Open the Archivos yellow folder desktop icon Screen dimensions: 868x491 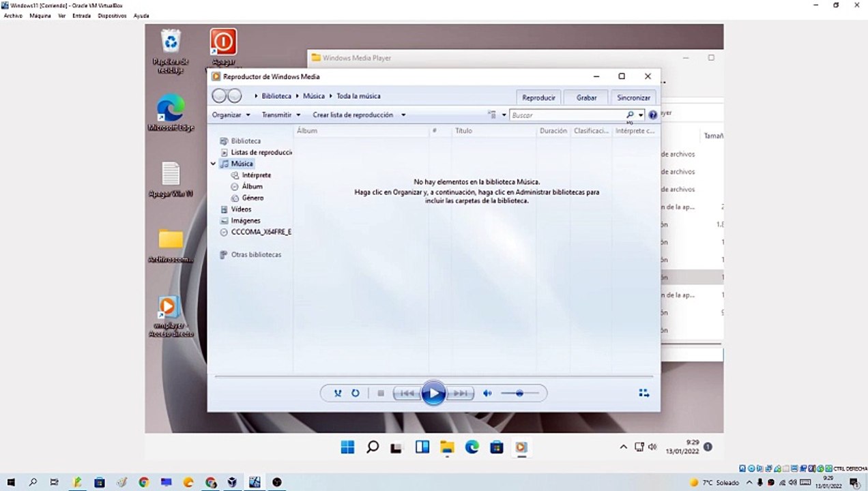click(171, 246)
